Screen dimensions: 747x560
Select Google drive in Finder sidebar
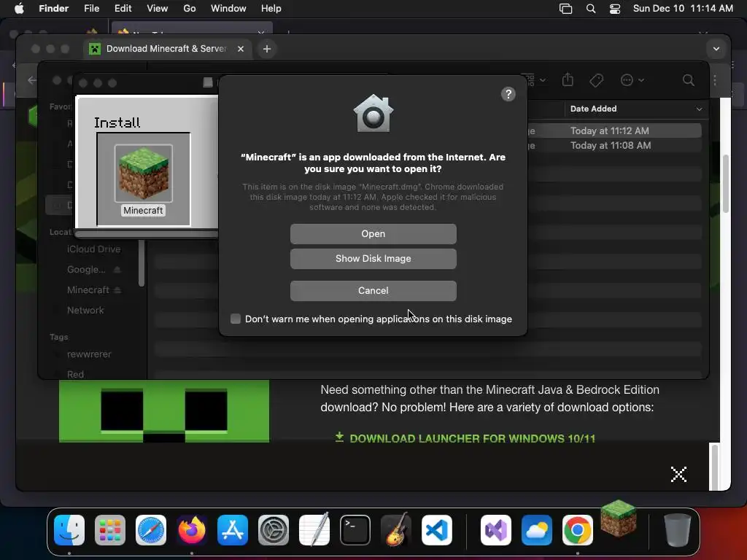point(86,270)
